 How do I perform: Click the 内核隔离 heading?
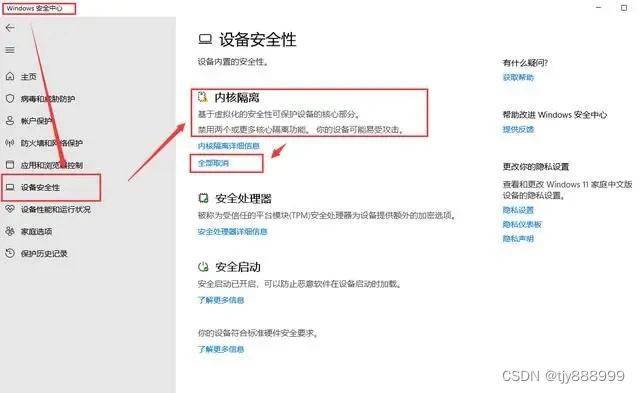tap(237, 98)
